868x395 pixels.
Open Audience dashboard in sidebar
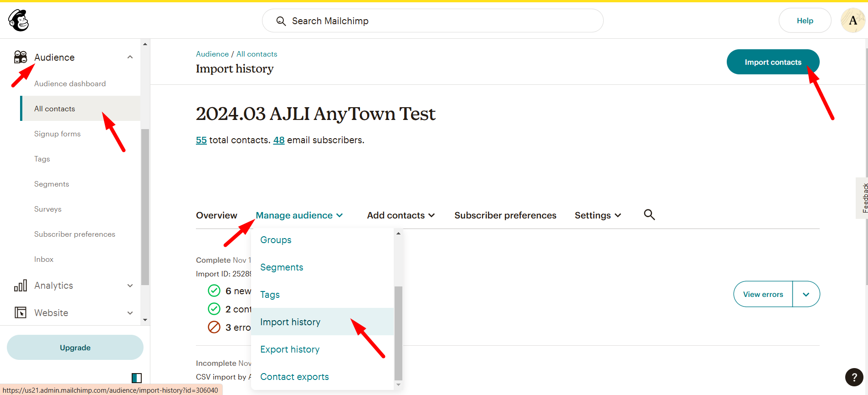coord(70,83)
